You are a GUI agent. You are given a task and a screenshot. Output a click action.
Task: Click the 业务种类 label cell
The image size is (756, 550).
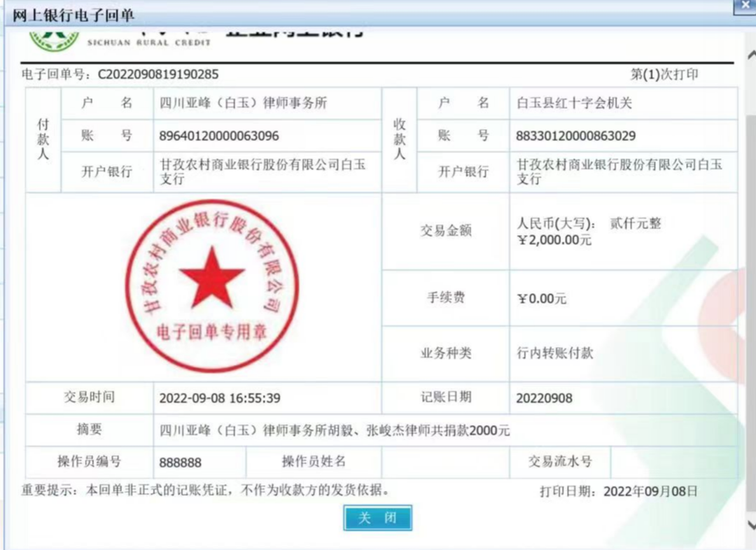tap(445, 353)
